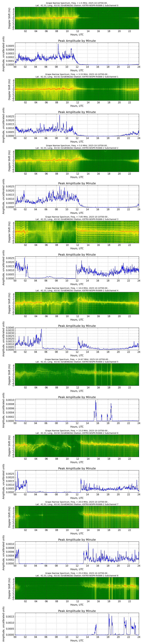This screenshot has width=143, height=644.
Task: Click the highest peak in 10.0 MHz amplitude plot
Action: pos(41,329)
